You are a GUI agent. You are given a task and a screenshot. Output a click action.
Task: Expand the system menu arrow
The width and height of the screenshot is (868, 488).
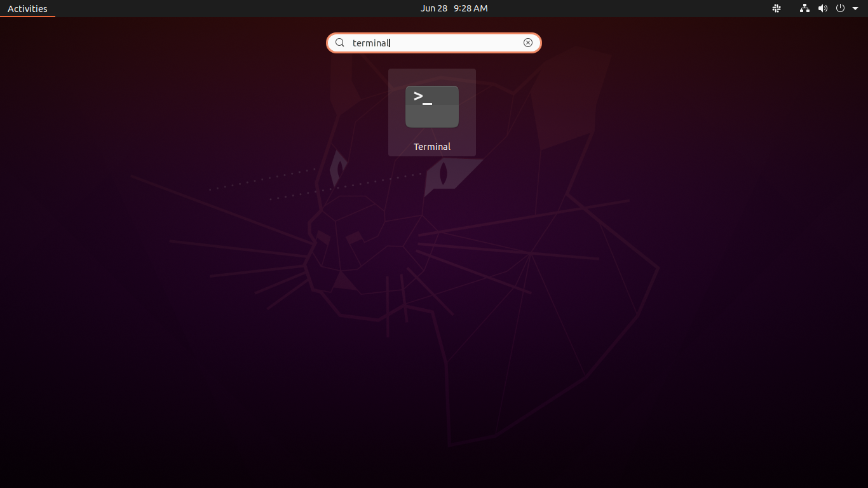pos(855,9)
